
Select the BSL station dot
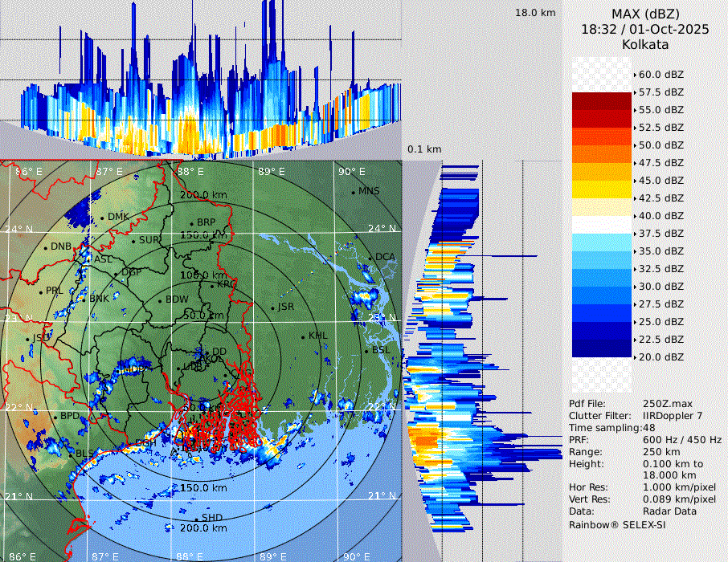366,351
